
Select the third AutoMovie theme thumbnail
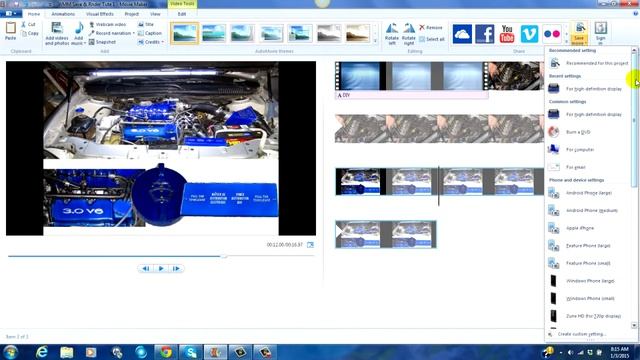click(242, 33)
